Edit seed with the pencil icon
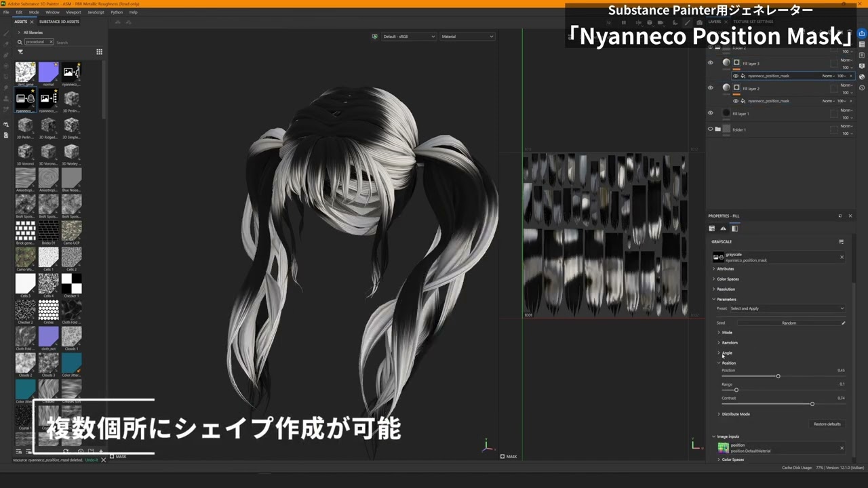The width and height of the screenshot is (868, 488). [844, 323]
